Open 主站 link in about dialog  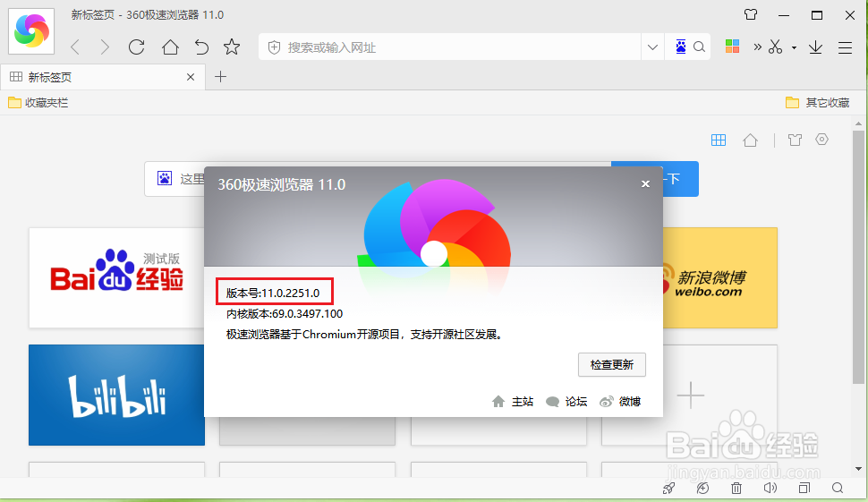click(513, 402)
